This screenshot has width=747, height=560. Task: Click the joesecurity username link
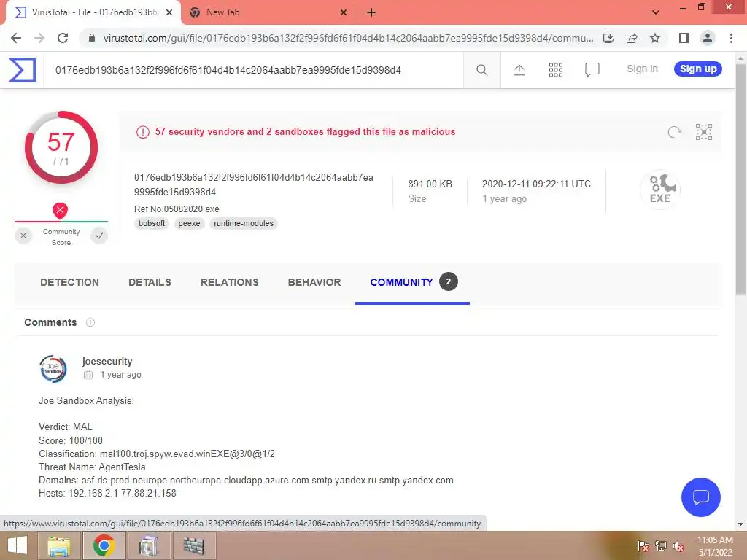coord(107,362)
